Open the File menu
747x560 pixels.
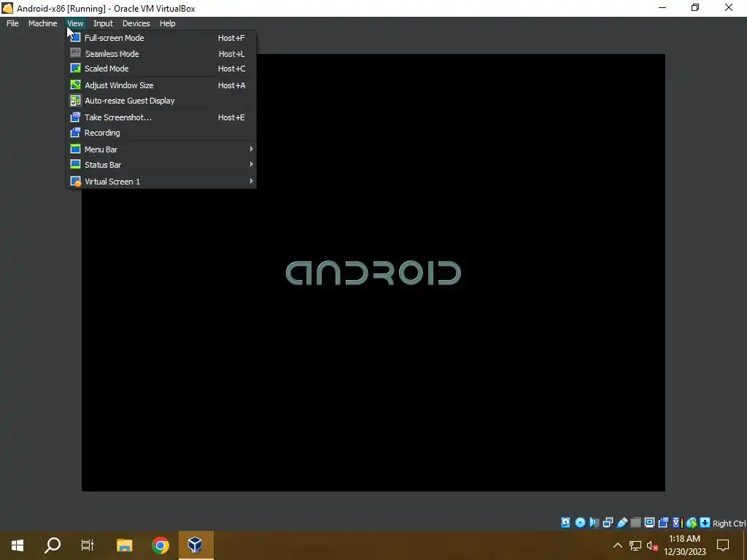click(x=12, y=23)
